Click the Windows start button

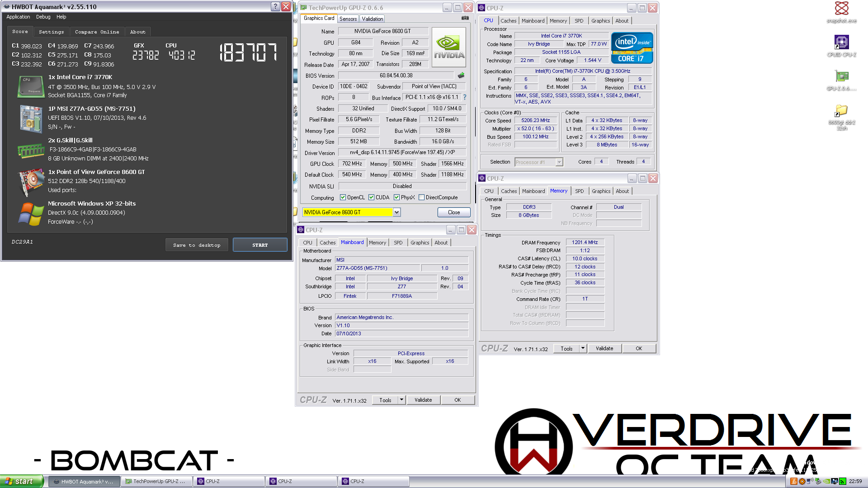tap(22, 481)
